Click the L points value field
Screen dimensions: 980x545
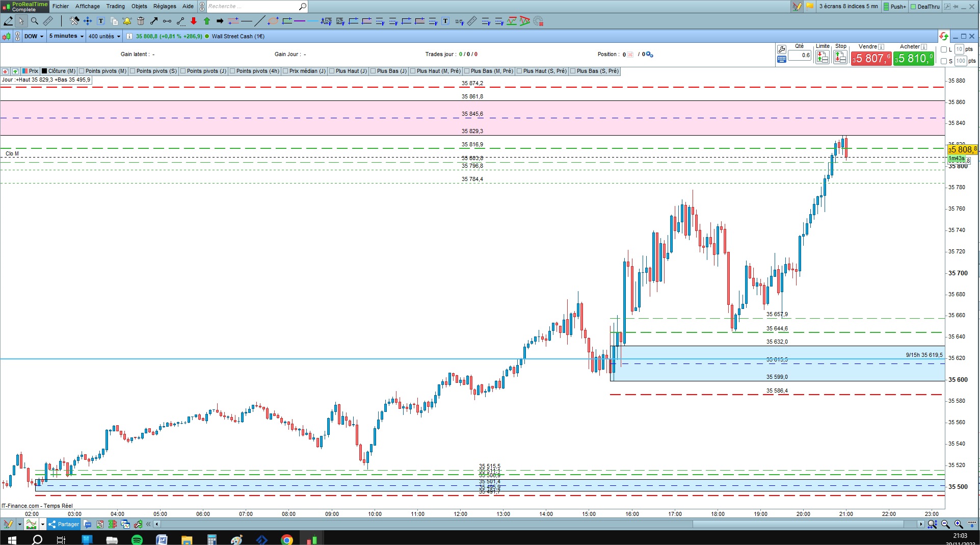959,49
